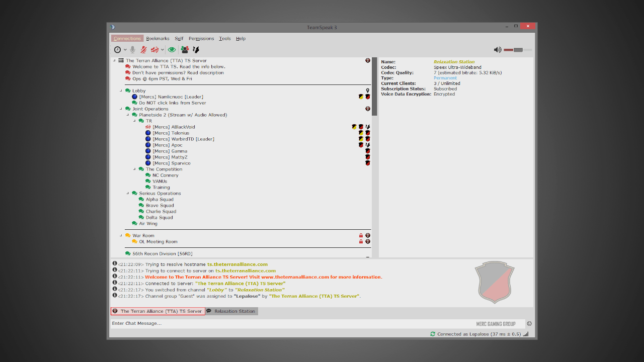Switch to Relaxation Station chat tab
Viewport: 644px width, 362px height.
click(231, 311)
